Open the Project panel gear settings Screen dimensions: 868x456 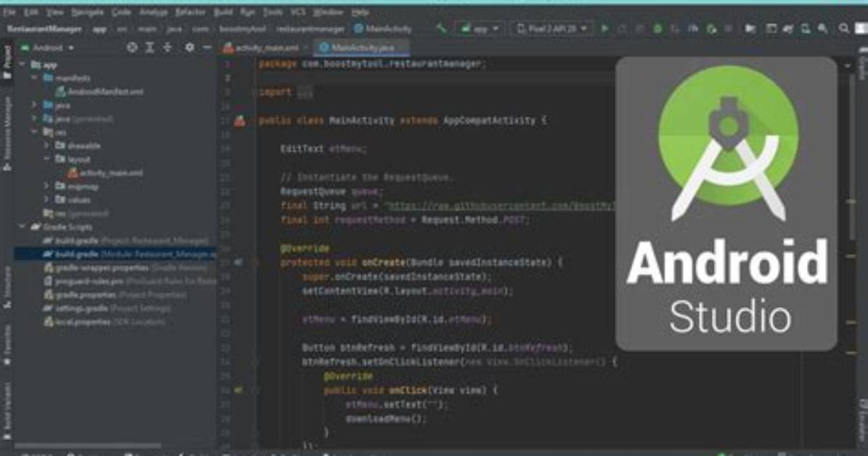tap(189, 48)
